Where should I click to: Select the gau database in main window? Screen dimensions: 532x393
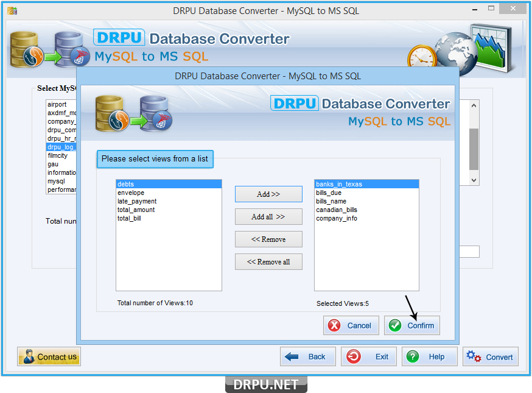pos(61,164)
